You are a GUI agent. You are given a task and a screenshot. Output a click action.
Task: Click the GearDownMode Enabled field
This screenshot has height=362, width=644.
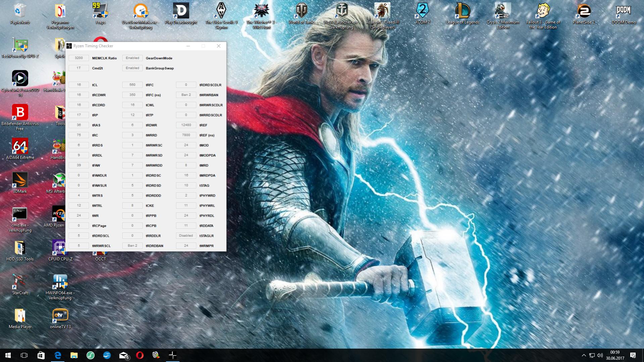(132, 58)
